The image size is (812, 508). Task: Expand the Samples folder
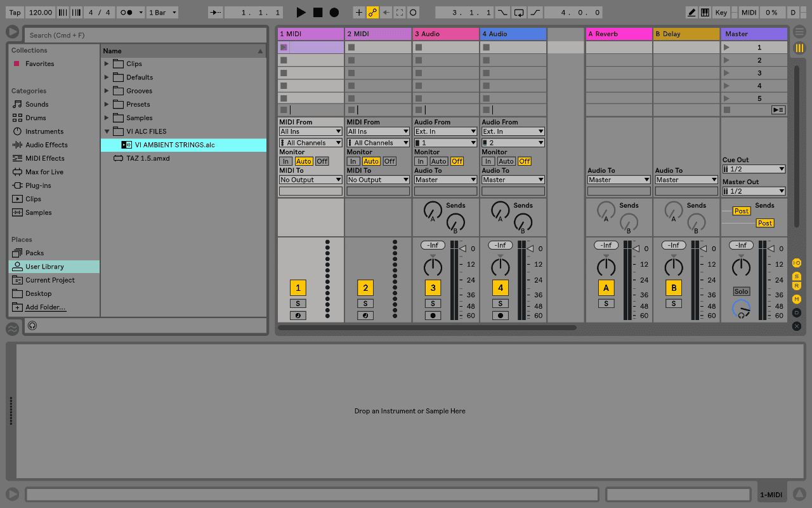tap(107, 117)
